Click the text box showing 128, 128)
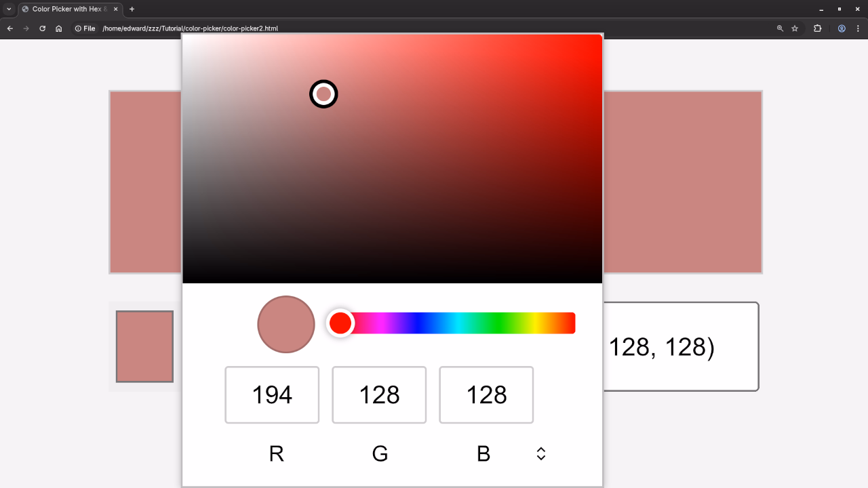The width and height of the screenshot is (868, 488). 680,346
